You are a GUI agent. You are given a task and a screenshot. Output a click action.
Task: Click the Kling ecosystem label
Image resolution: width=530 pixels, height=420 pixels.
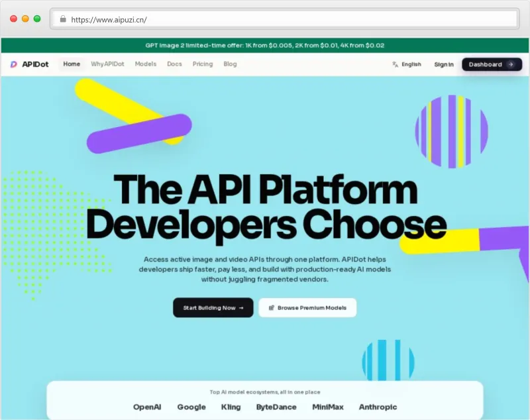231,407
